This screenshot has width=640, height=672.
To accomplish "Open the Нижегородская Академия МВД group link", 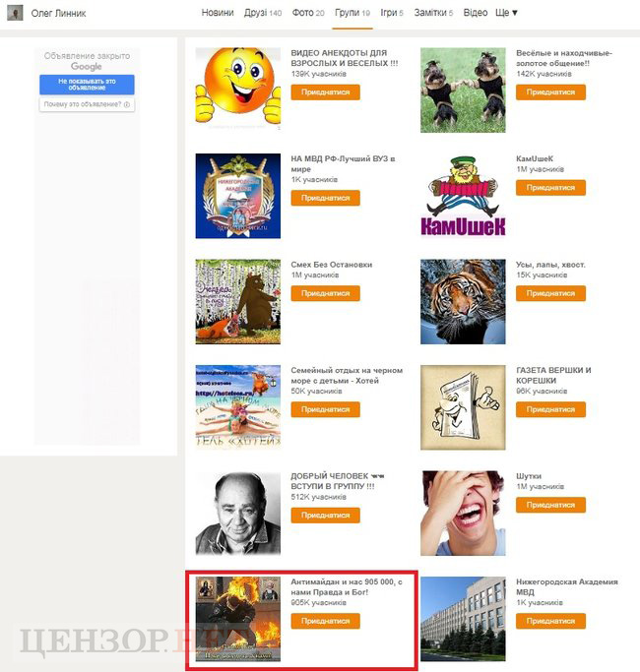I will click(567, 586).
